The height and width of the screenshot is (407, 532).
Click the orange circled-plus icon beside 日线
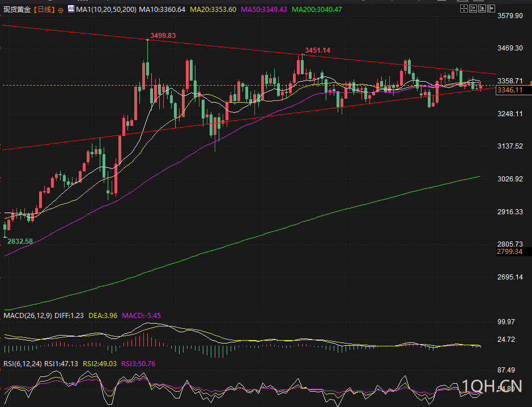[61, 10]
